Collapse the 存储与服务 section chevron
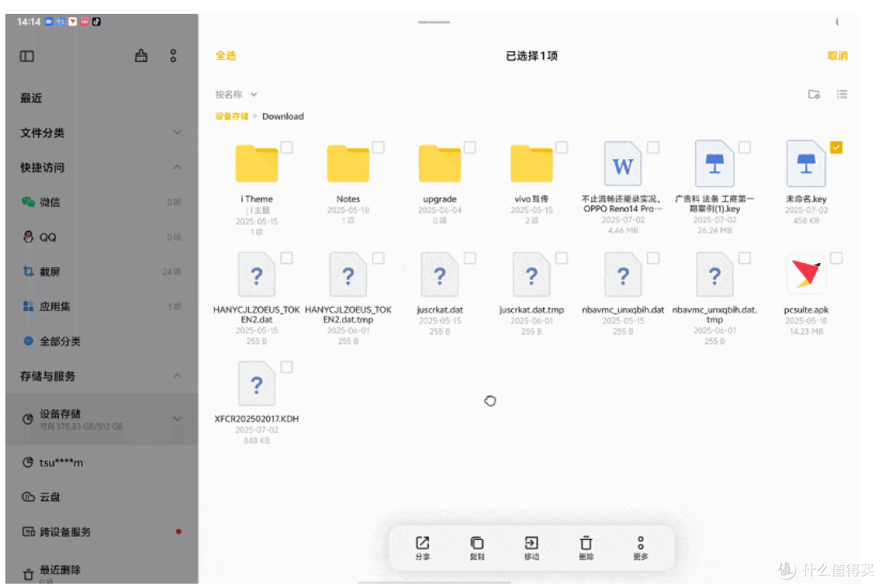The image size is (882, 588). 177,376
